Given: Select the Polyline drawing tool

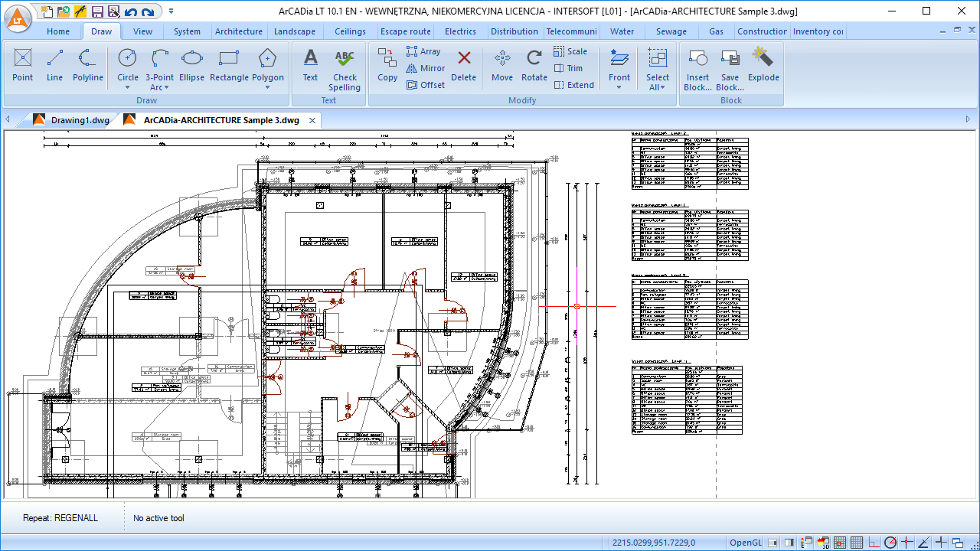Looking at the screenshot, I should coord(88,65).
